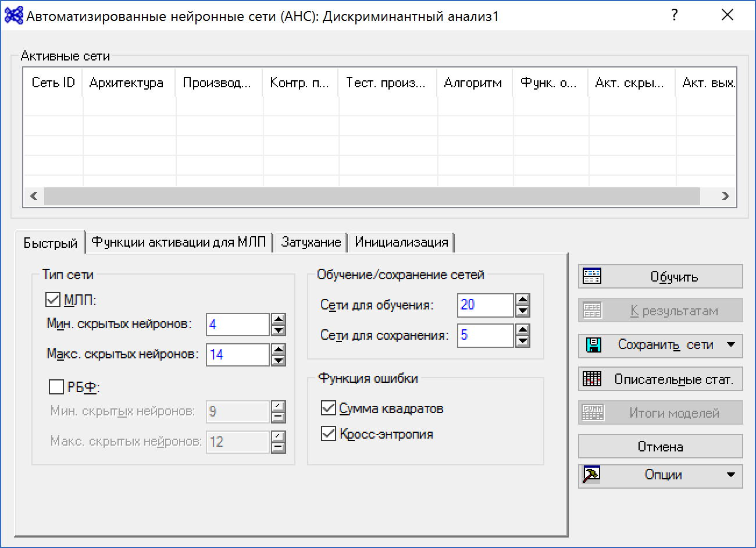Decrease МЛП Макс. скрытых нейронов value

click(x=279, y=360)
